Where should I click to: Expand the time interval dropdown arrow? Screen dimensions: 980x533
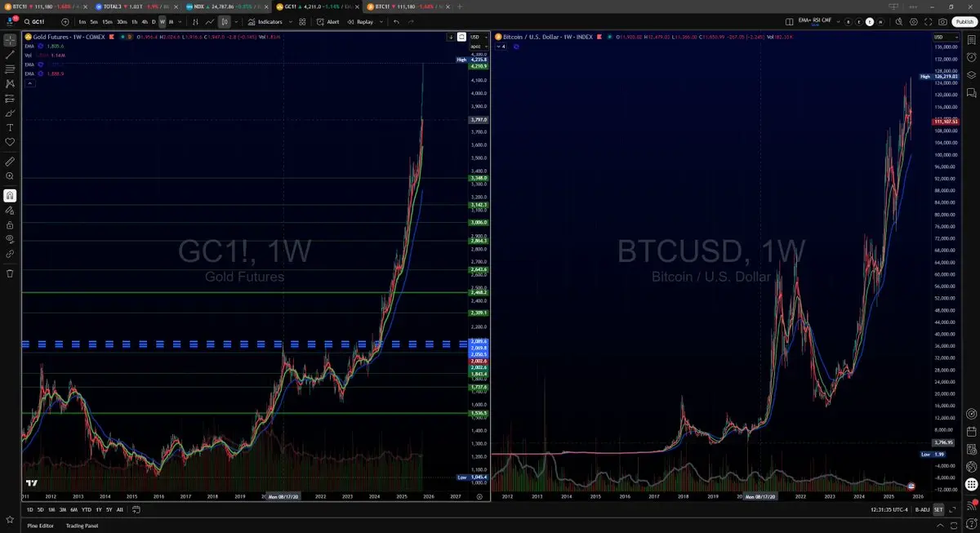[x=180, y=21]
